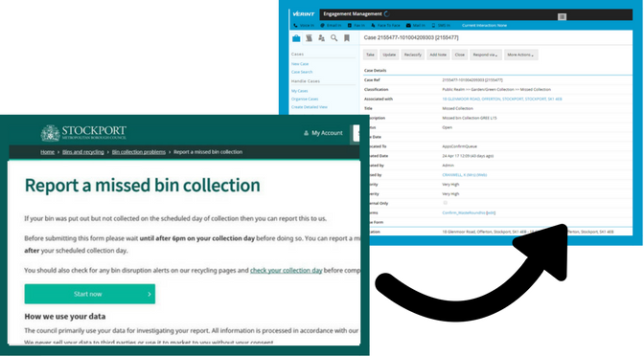The image size is (644, 356).
Task: Click the Reclassify button
Action: (413, 55)
